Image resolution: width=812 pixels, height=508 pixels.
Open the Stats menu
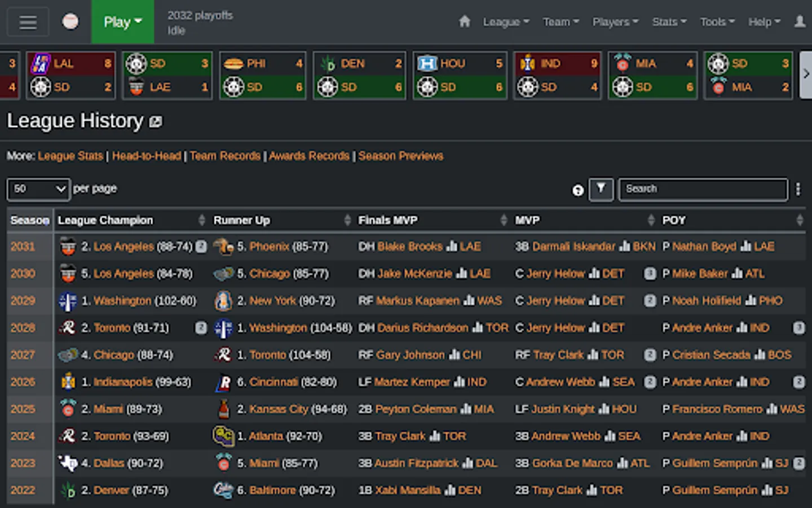point(669,22)
